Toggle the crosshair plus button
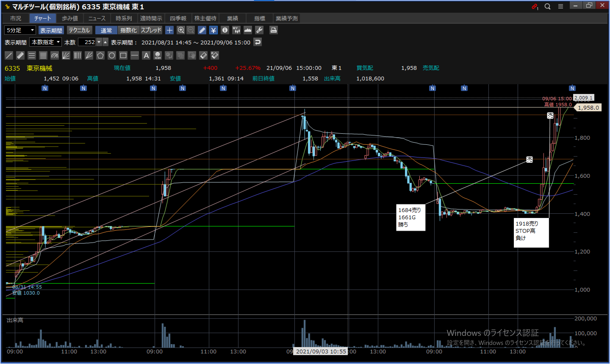Image resolution: width=610 pixels, height=364 pixels. coord(169,30)
